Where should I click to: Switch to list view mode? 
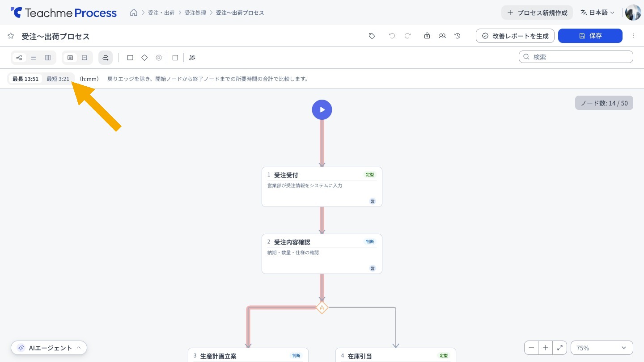34,58
